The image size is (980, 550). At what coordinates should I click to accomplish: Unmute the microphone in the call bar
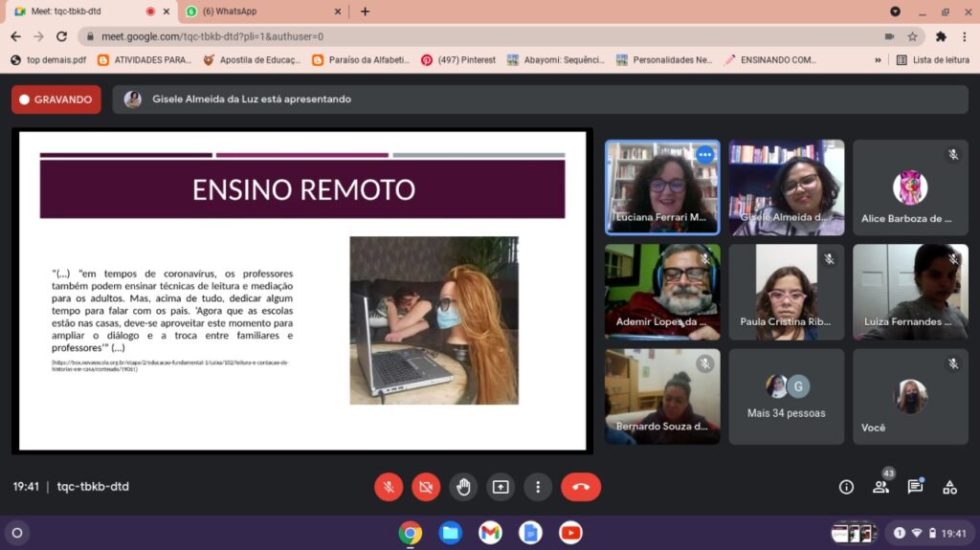pos(389,487)
